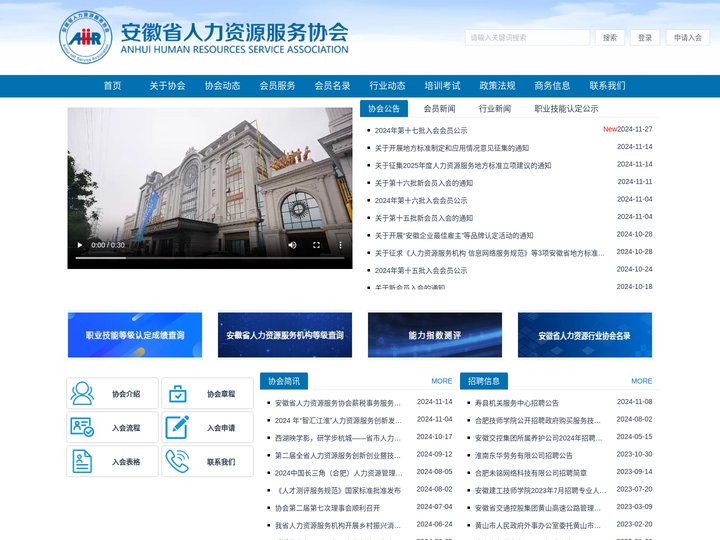The width and height of the screenshot is (720, 540).
Task: Select the 协会简讯 section tab
Action: (x=284, y=381)
